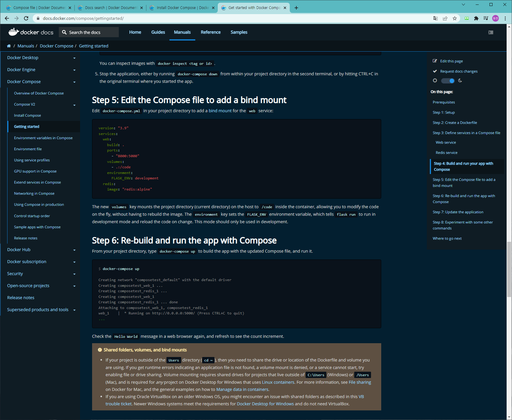Close the Install Docker Compose tab
This screenshot has width=512, height=420.
pyautogui.click(x=213, y=8)
